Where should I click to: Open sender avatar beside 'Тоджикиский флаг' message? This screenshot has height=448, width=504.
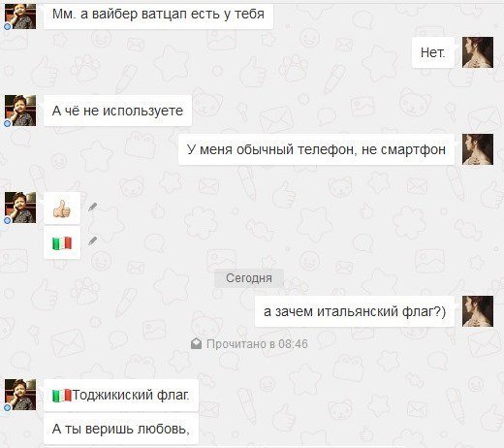[x=20, y=395]
